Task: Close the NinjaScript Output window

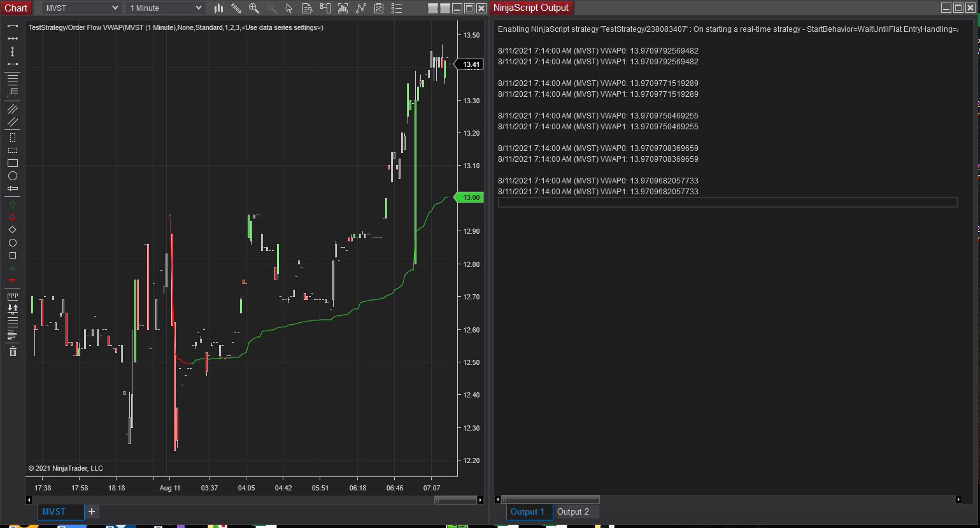Action: coord(970,8)
